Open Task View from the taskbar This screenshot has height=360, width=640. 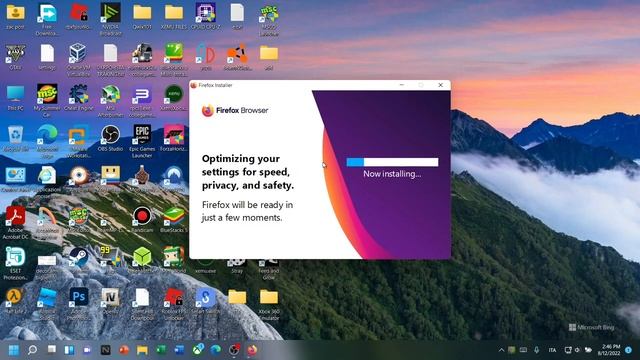click(x=51, y=350)
